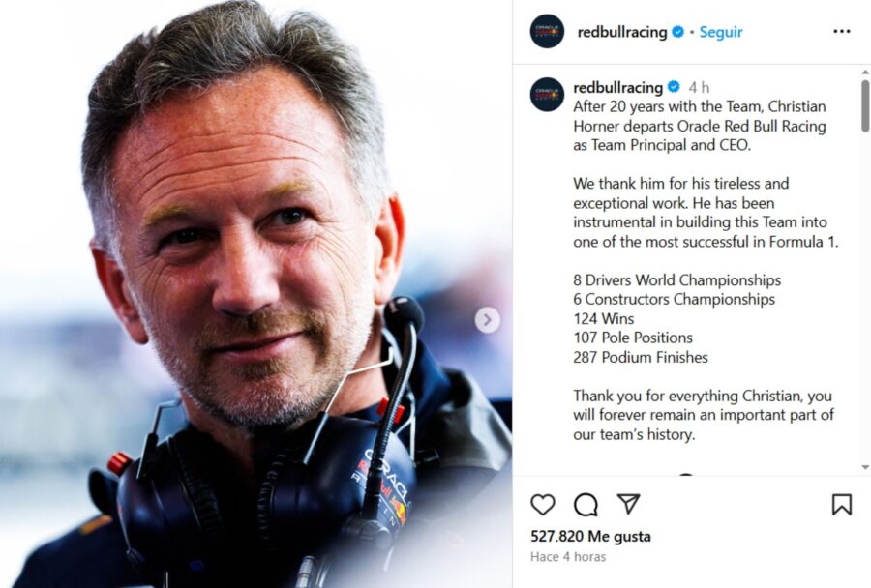View the 527.820 Me gusta likes list

coord(590,537)
